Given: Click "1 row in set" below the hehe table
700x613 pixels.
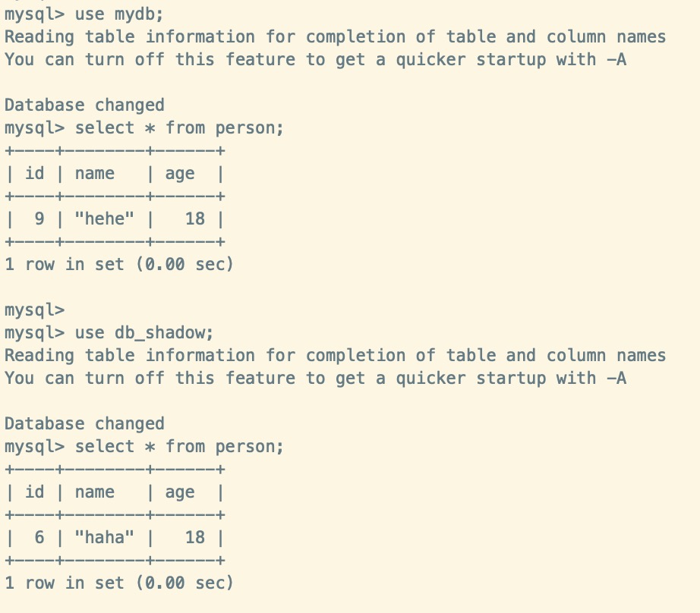Looking at the screenshot, I should [118, 264].
